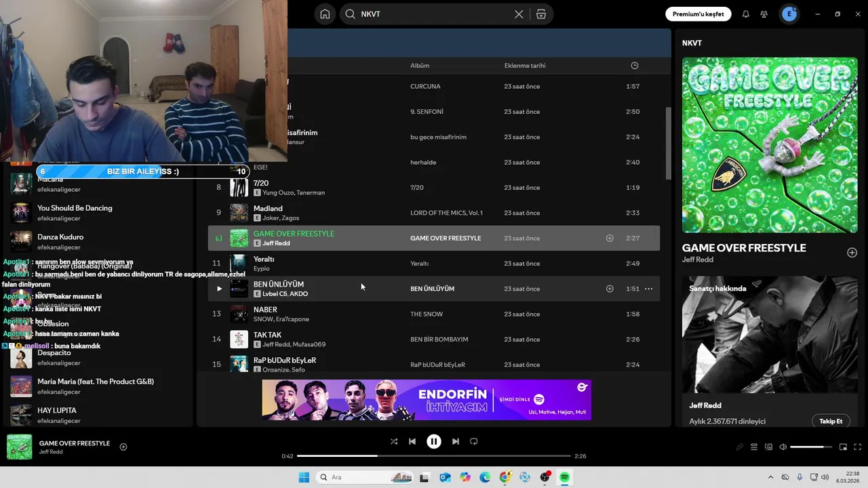Open the Browse icon beside the search bar
868x488 pixels.
click(540, 14)
